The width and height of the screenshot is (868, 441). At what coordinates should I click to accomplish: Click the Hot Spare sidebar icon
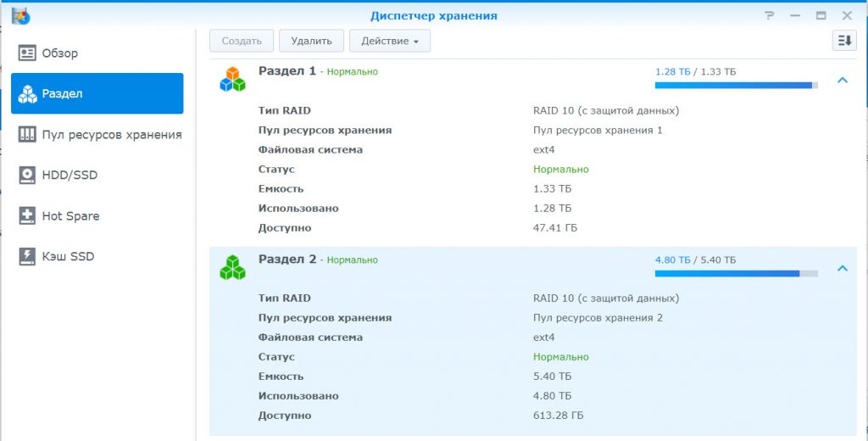tap(27, 216)
